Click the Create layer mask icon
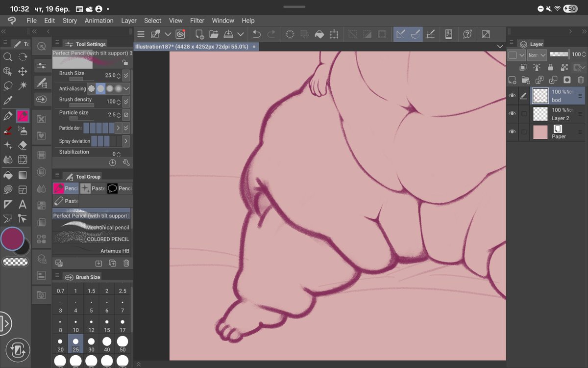Viewport: 588px width, 368px height. coord(567,80)
